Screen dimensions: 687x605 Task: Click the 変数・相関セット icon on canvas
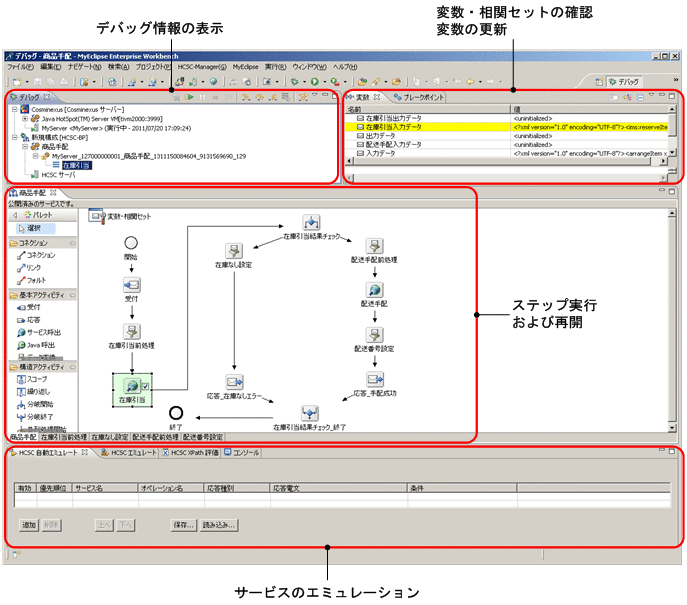pos(96,216)
